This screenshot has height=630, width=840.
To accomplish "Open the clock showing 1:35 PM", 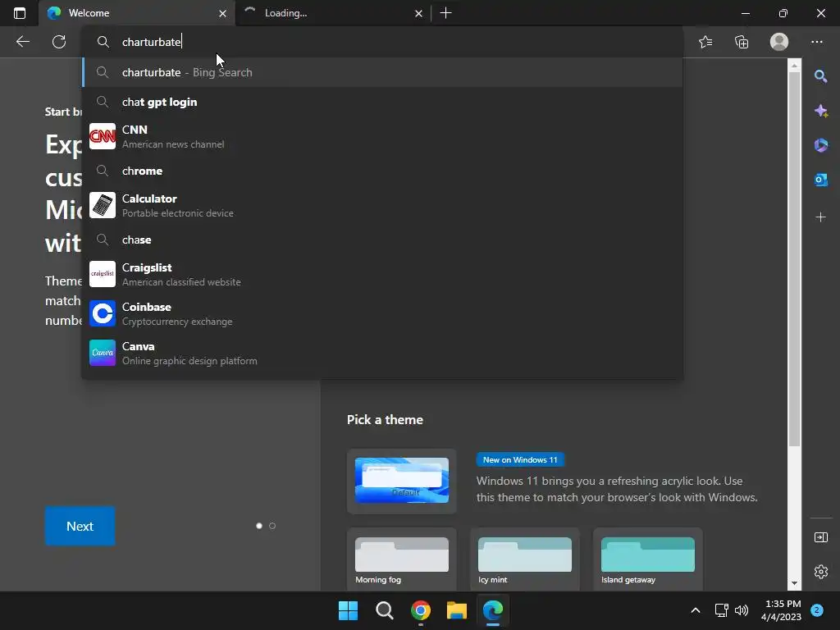I will click(781, 610).
